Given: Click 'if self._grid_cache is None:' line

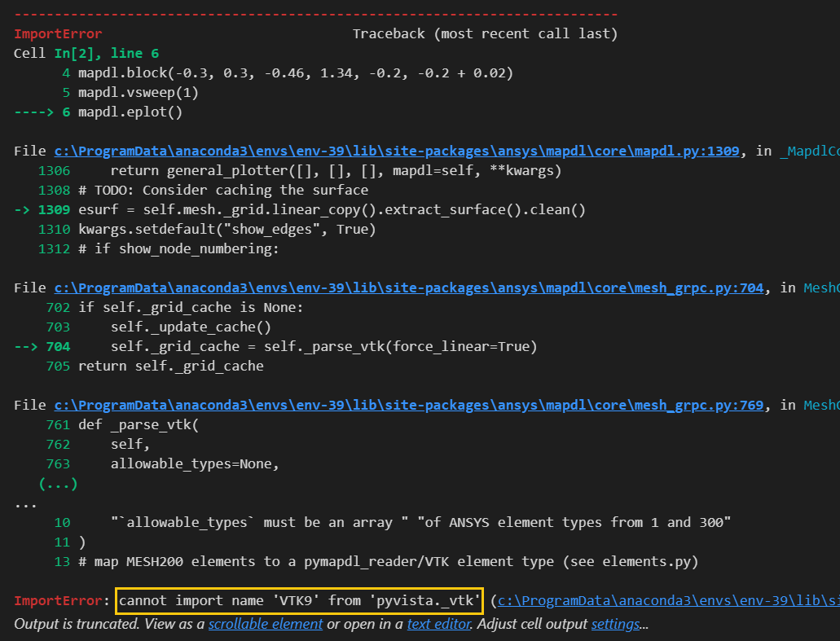Looking at the screenshot, I should (x=191, y=307).
